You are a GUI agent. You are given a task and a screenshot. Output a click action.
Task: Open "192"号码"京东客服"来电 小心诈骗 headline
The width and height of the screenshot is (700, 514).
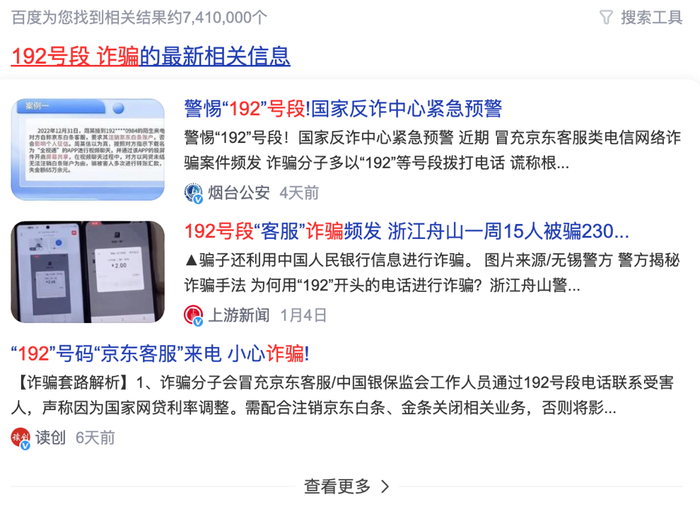pos(160,354)
